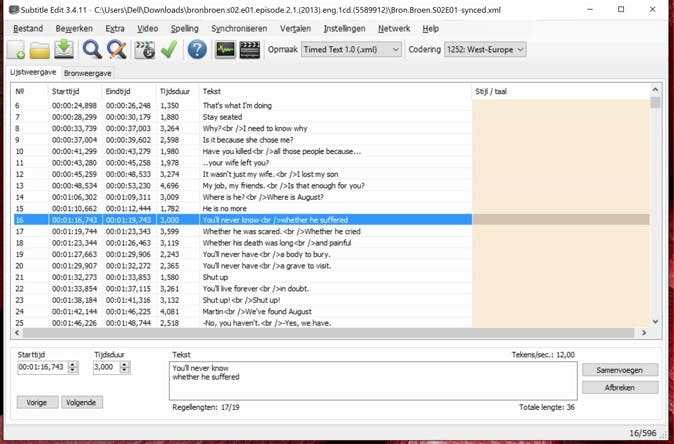Open the Video menu
This screenshot has width=674, height=444.
(147, 29)
